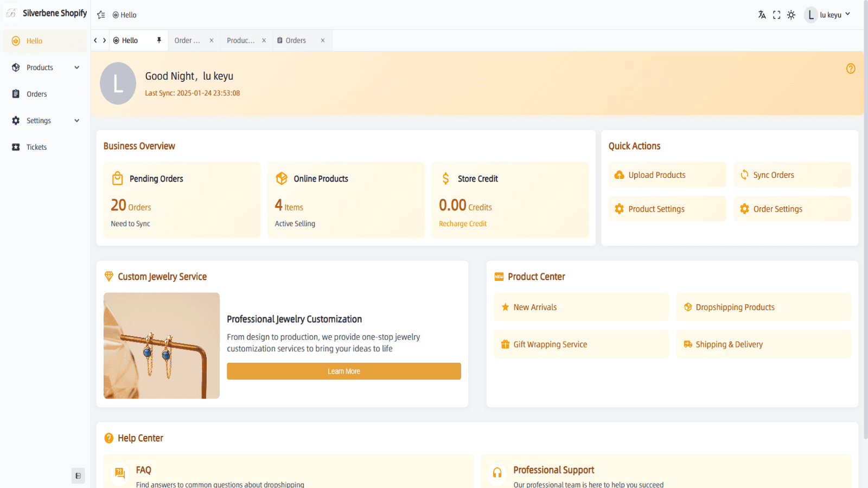Open Gift Wrapping Service
The image size is (868, 488).
tap(582, 344)
